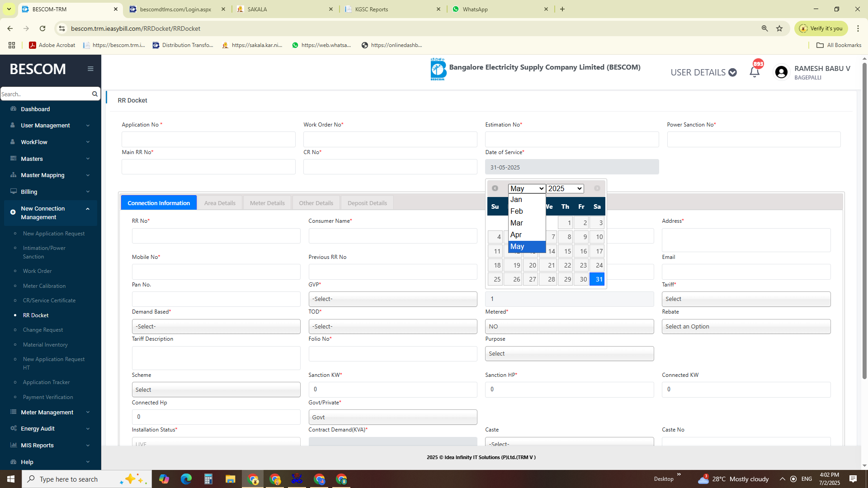
Task: Click the hamburger menu icon beside BESCOM
Action: [90, 69]
